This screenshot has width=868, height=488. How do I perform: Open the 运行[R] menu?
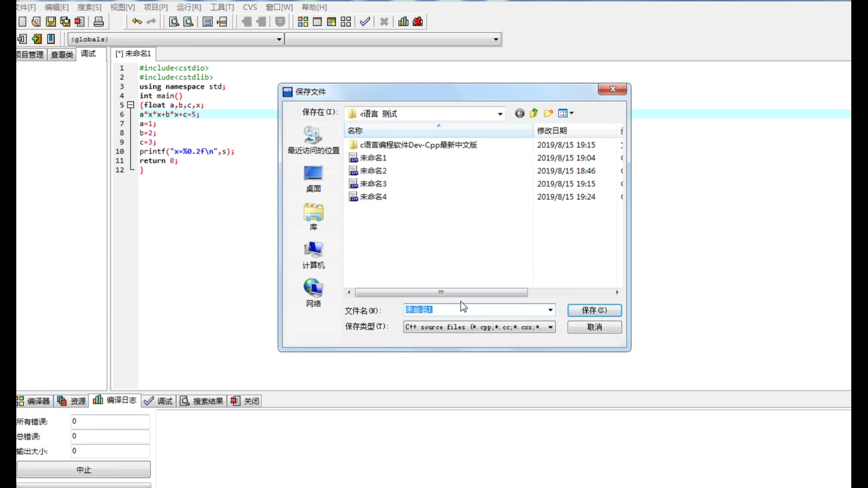pyautogui.click(x=189, y=7)
